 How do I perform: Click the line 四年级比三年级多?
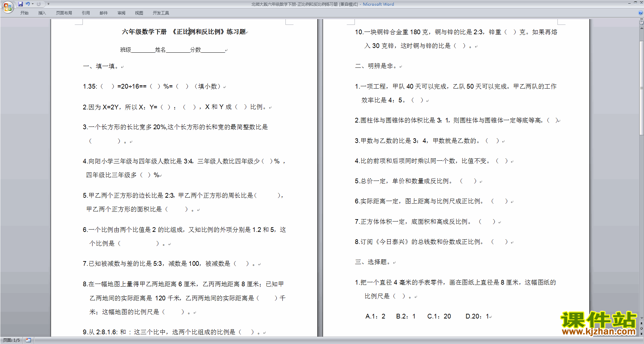coord(122,175)
